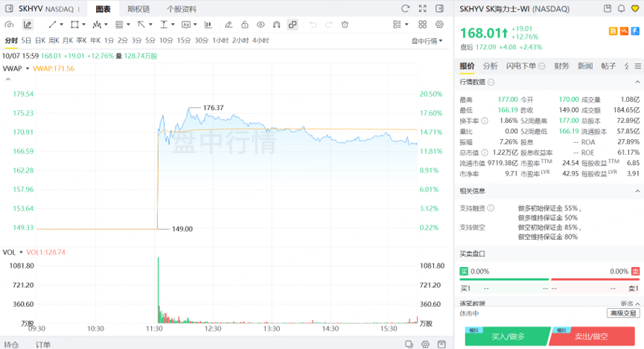Viewport: 644px width, 349px height.
Task: Open the indicators bar chart icon
Action: click(x=208, y=25)
